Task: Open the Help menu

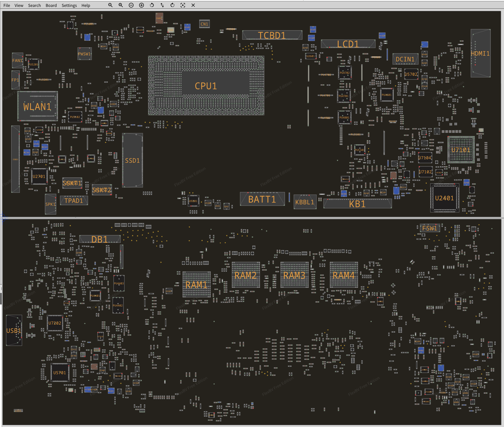Action: [86, 5]
